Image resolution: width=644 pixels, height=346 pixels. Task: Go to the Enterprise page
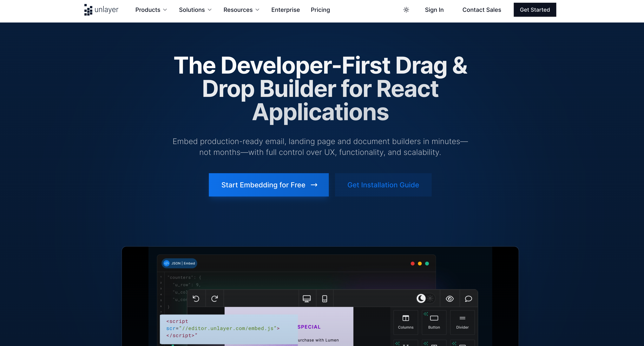285,10
